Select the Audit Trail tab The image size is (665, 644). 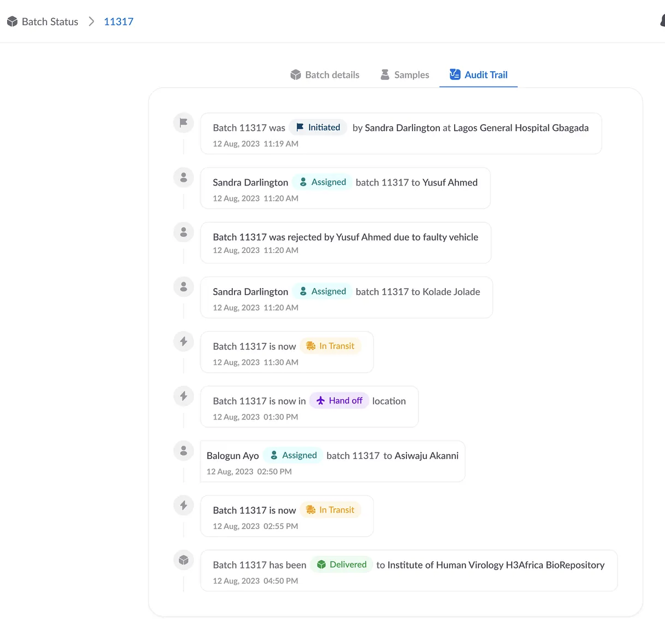click(x=479, y=75)
